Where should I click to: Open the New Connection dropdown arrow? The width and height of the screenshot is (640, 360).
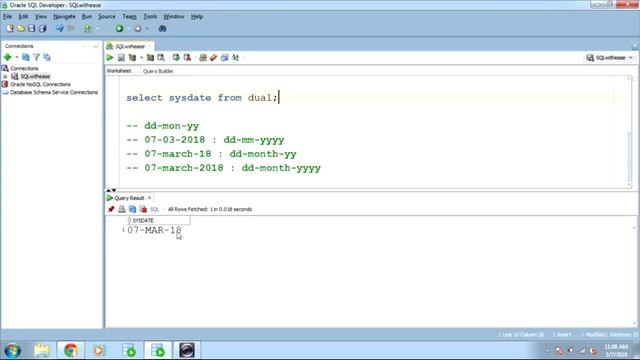click(x=16, y=57)
